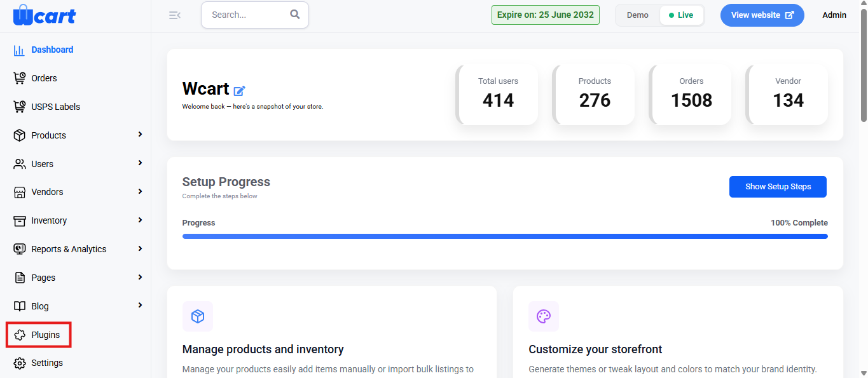868x378 pixels.
Task: Click Reports & Analytics monitor icon
Action: pos(20,249)
